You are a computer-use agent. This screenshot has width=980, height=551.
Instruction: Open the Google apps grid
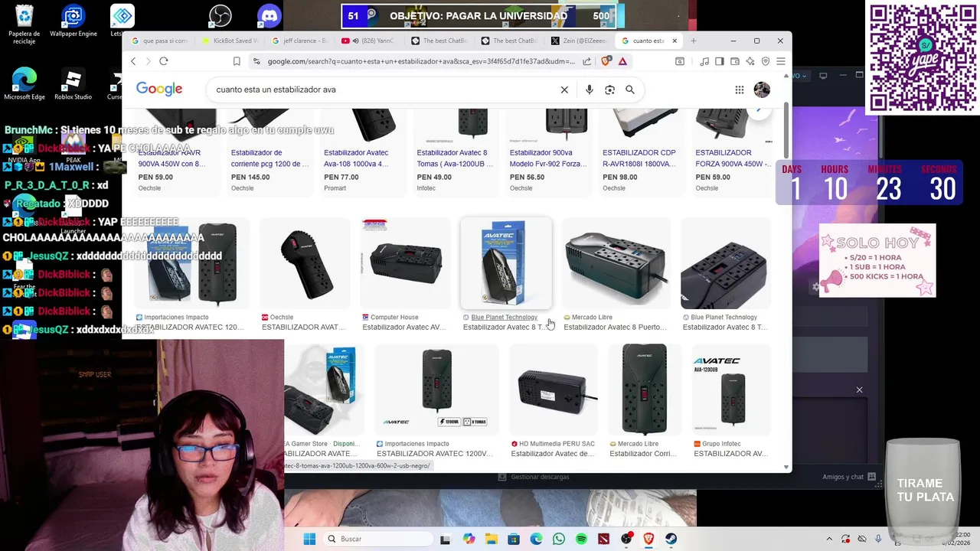click(740, 90)
